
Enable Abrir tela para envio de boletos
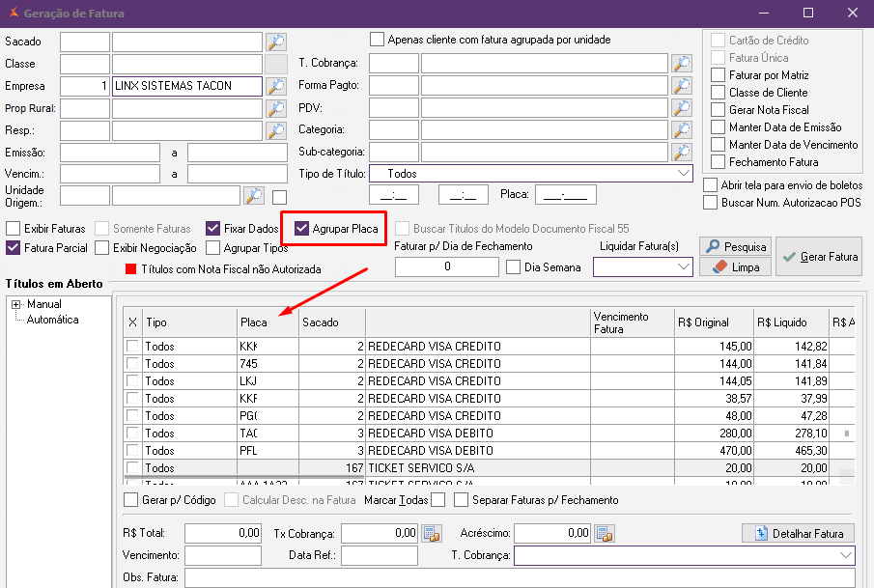(x=710, y=185)
